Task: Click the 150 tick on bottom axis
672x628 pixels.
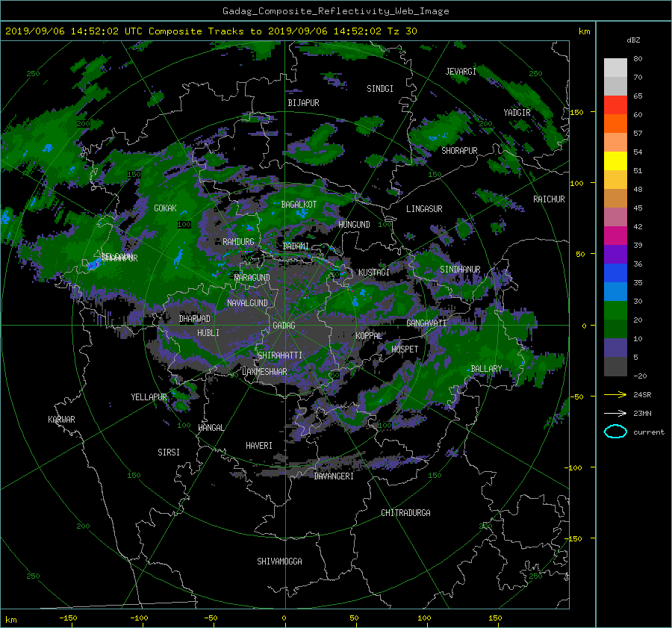Action: coord(495,618)
